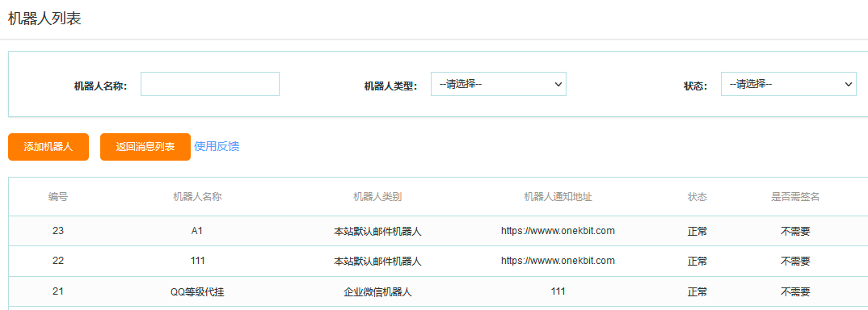The height and width of the screenshot is (310, 868).
Task: Click the 机器人列表 page title
Action: pyautogui.click(x=44, y=19)
